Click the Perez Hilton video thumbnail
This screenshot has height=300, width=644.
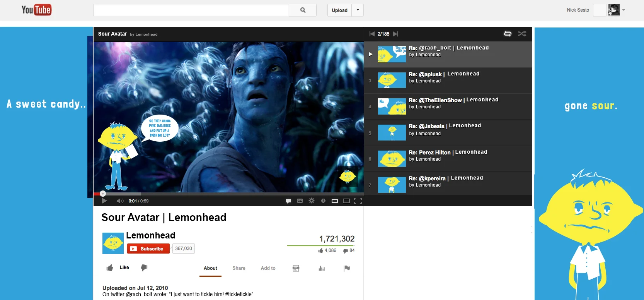click(392, 159)
